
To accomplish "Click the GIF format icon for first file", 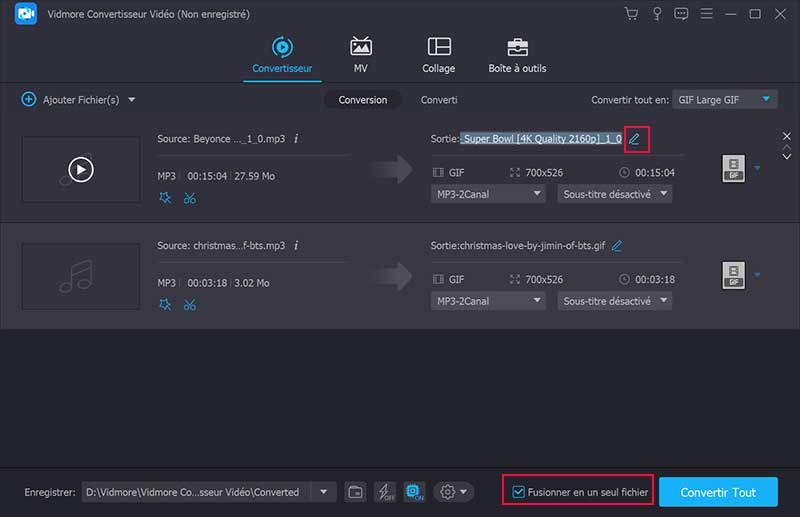I will (734, 168).
